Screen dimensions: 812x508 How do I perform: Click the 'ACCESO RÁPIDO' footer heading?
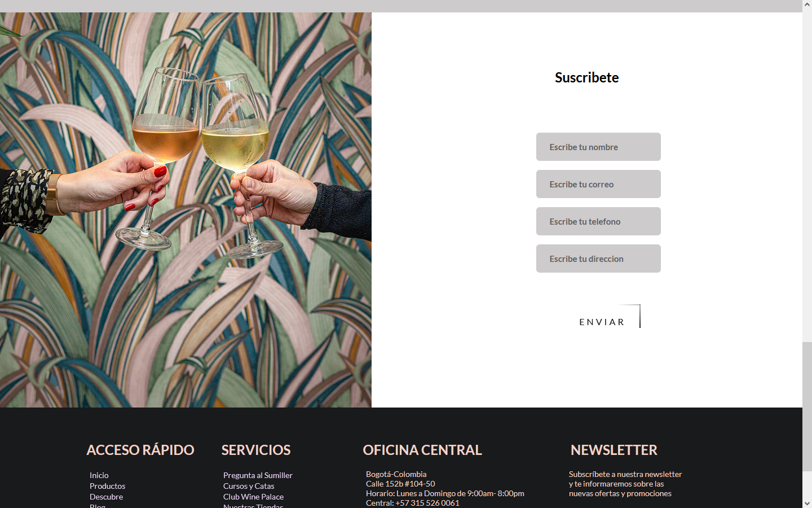click(140, 450)
